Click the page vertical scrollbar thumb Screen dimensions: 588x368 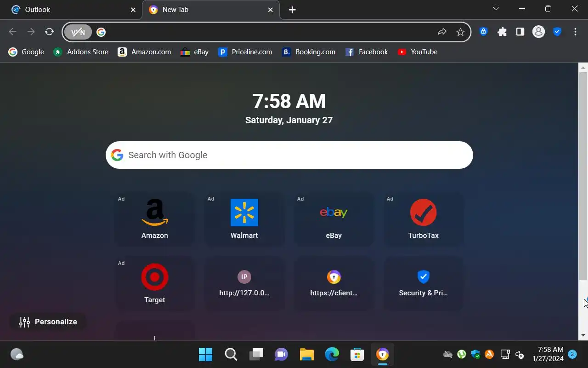pyautogui.click(x=583, y=176)
